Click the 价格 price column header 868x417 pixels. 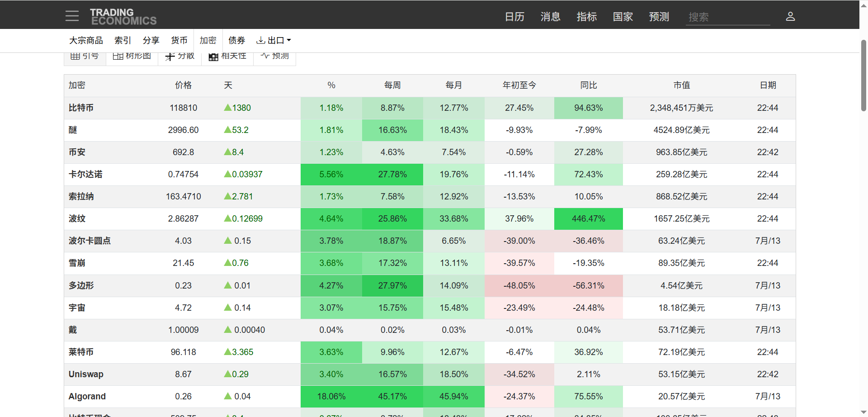pyautogui.click(x=183, y=85)
